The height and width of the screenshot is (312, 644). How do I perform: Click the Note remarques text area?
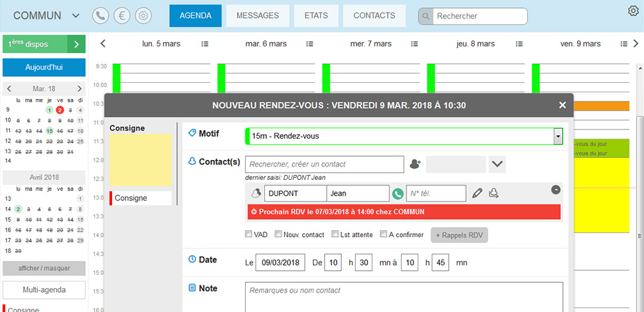(x=404, y=297)
